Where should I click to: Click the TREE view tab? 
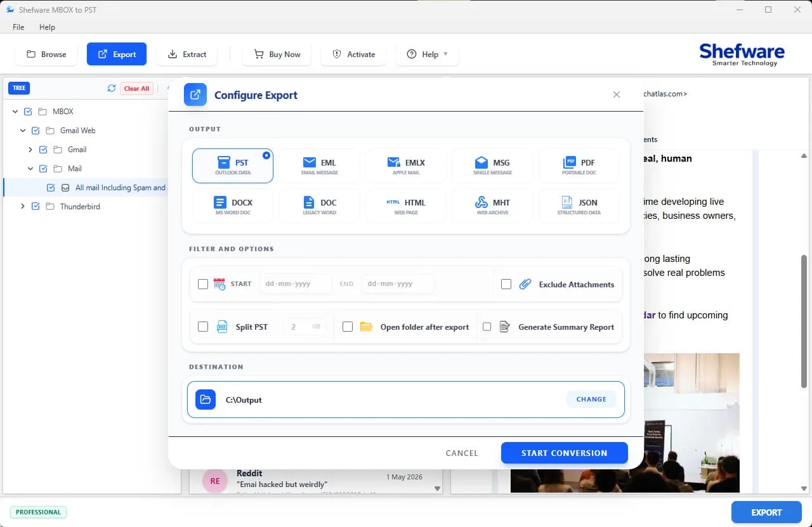pyautogui.click(x=19, y=88)
